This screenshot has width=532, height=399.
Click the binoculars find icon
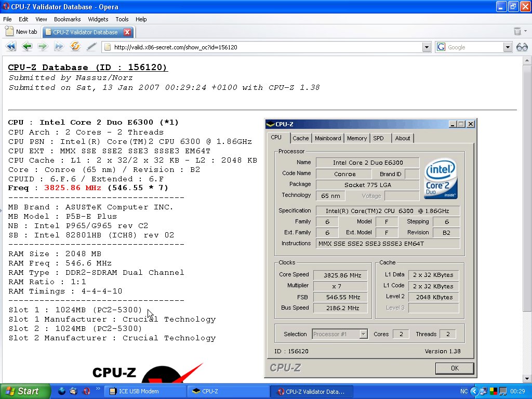[522, 47]
